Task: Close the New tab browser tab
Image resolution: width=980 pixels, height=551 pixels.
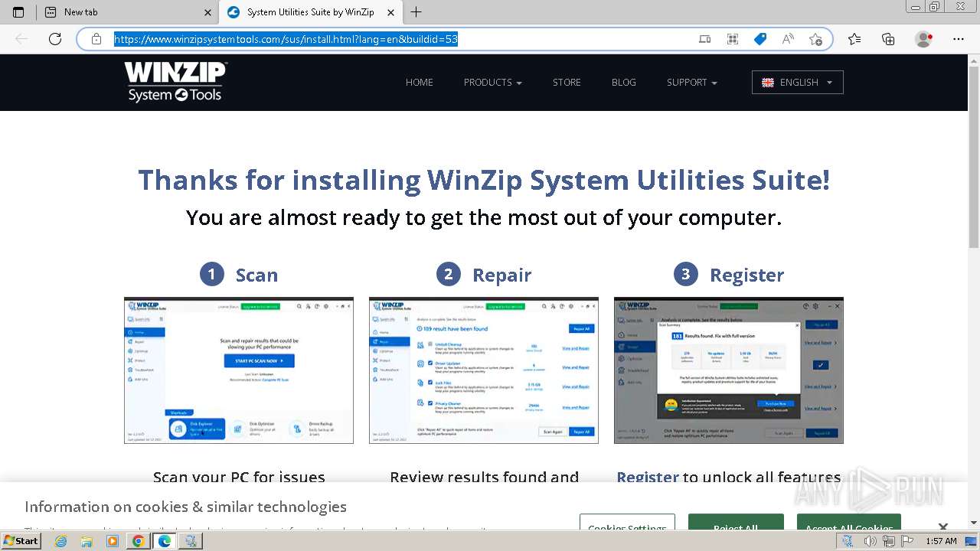Action: 207,12
